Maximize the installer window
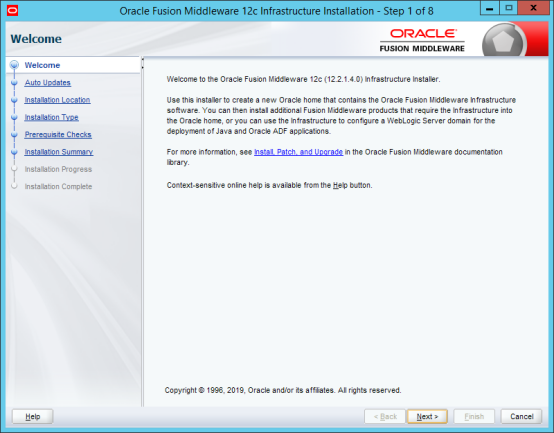 [x=509, y=8]
